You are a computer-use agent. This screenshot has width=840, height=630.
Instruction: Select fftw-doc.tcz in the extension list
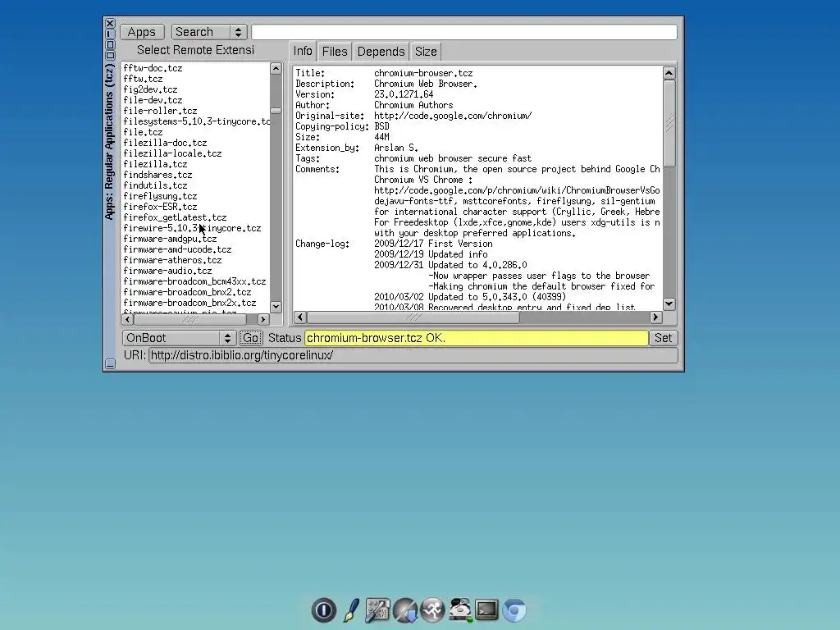pos(153,68)
